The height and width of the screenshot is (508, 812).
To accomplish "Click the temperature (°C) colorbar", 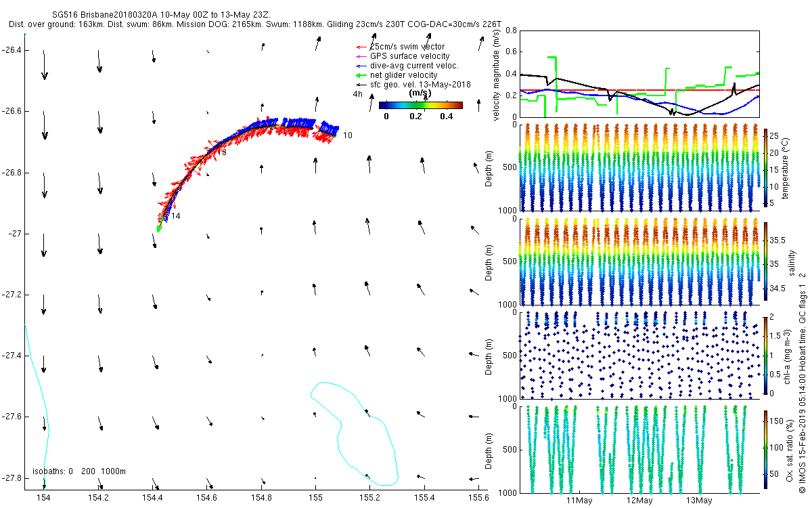I will 766,167.
